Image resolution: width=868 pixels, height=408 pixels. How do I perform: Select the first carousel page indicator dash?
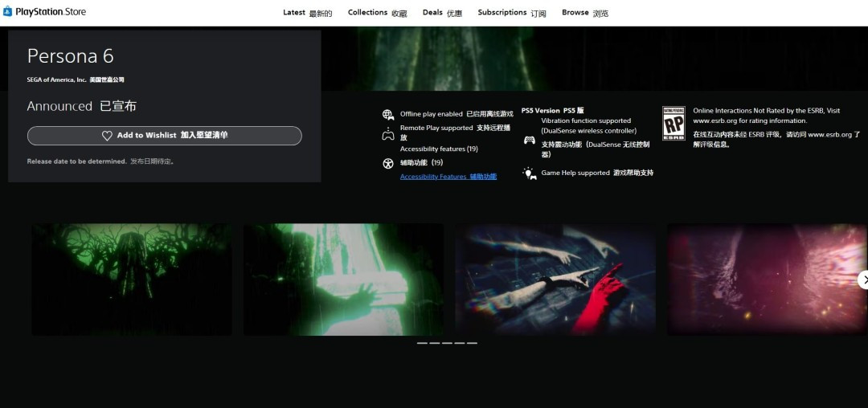coord(423,343)
